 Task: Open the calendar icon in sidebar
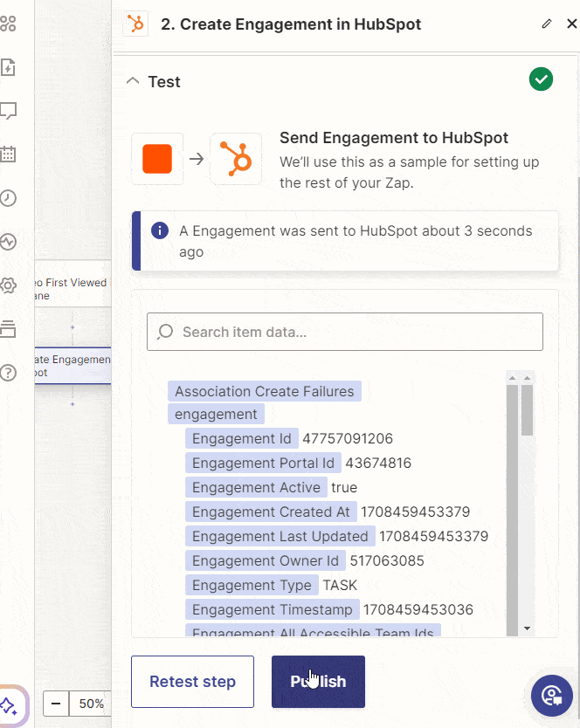[x=8, y=154]
